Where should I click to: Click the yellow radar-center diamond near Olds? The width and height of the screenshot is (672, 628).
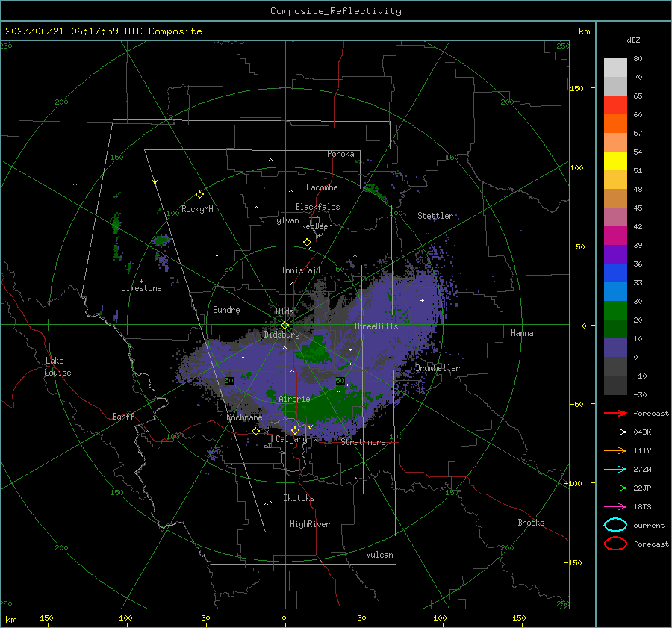point(284,325)
